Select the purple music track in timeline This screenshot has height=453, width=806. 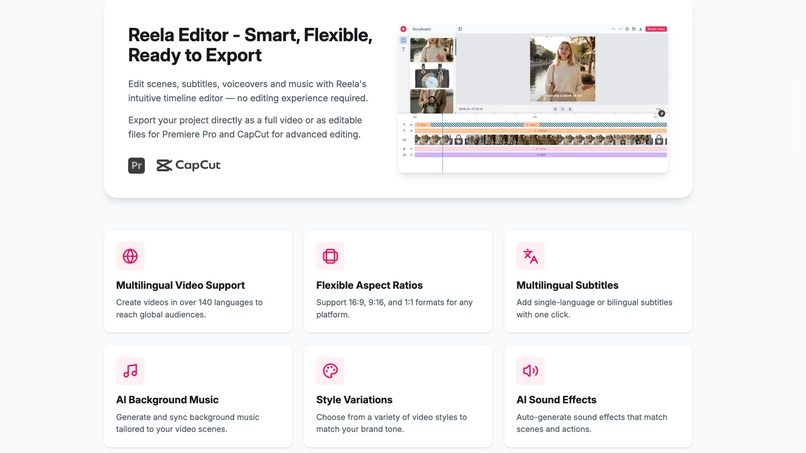541,155
